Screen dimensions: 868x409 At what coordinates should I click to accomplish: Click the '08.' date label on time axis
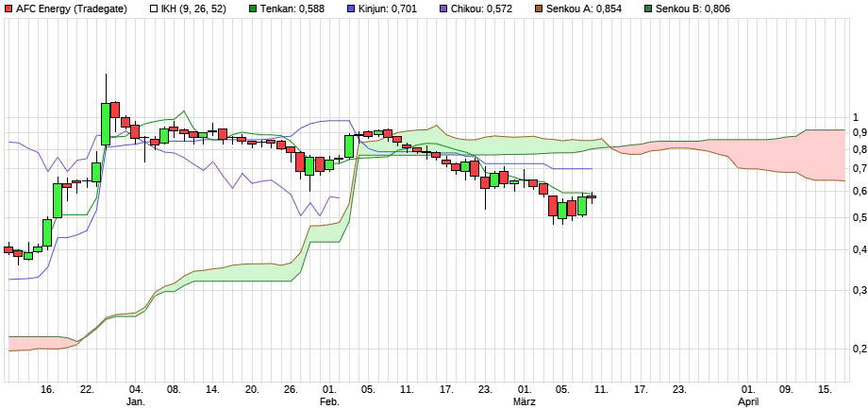(x=175, y=389)
